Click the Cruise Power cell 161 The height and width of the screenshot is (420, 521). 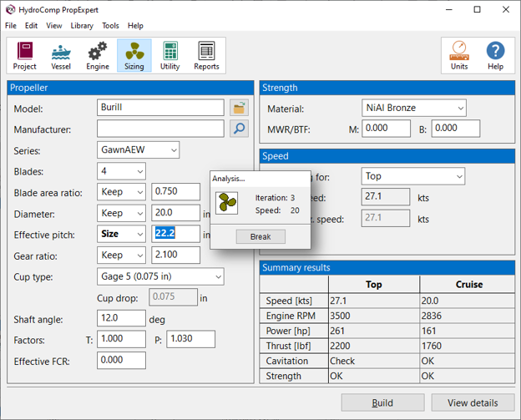[468, 331]
